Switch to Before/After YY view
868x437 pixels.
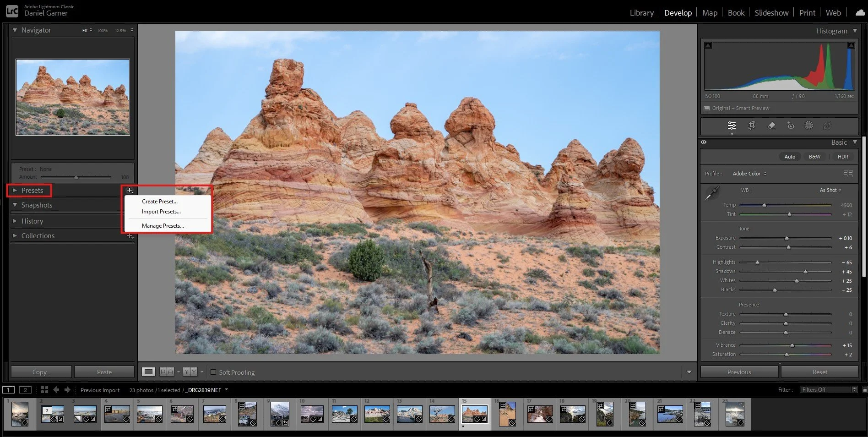coord(190,372)
